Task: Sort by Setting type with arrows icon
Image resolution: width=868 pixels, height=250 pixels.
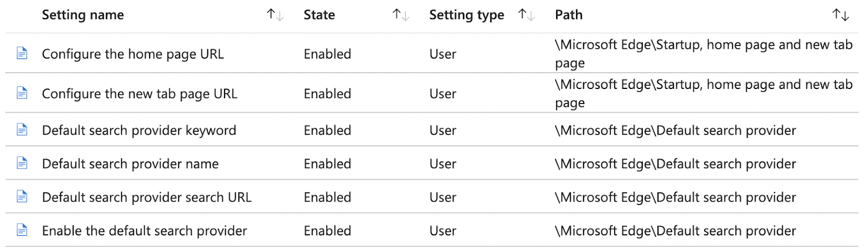Action: tap(527, 15)
